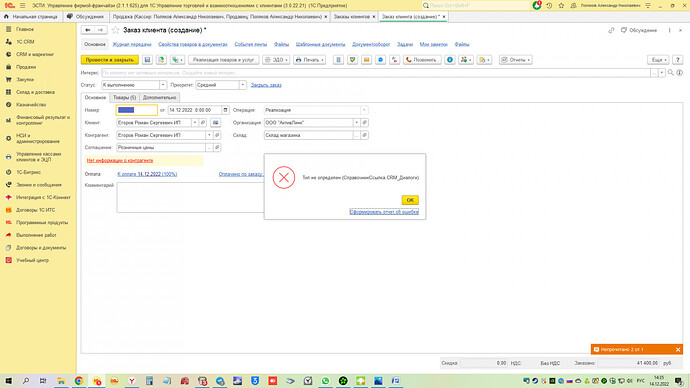Open the ЭДО dropdown menu

[x=276, y=60]
